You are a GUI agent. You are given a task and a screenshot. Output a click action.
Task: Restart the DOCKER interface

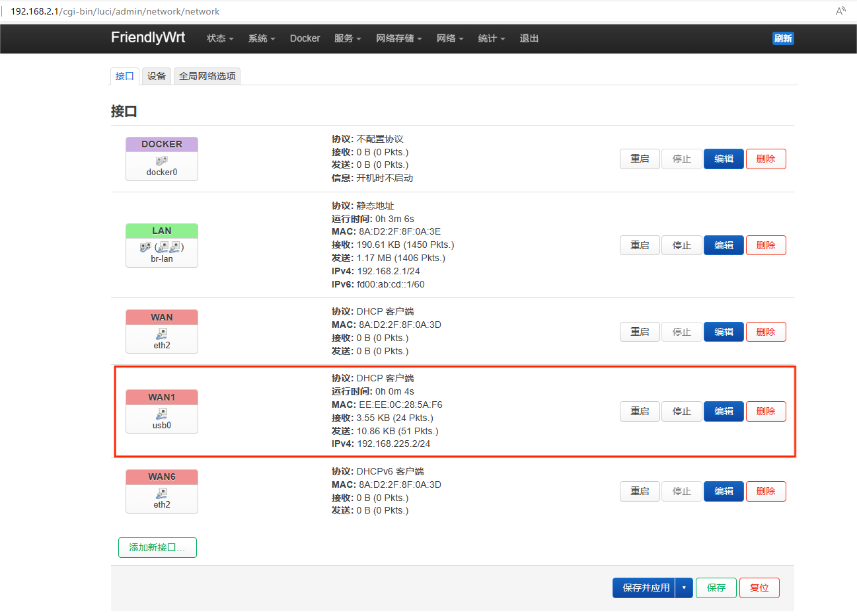pos(640,159)
